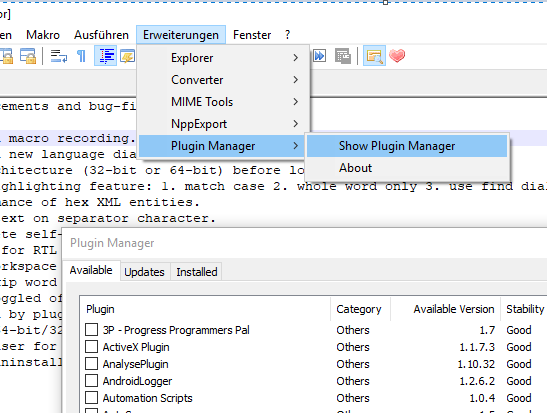Select the Plugin Manager menu entry
Viewport: 547px width, 413px height.
[223, 146]
